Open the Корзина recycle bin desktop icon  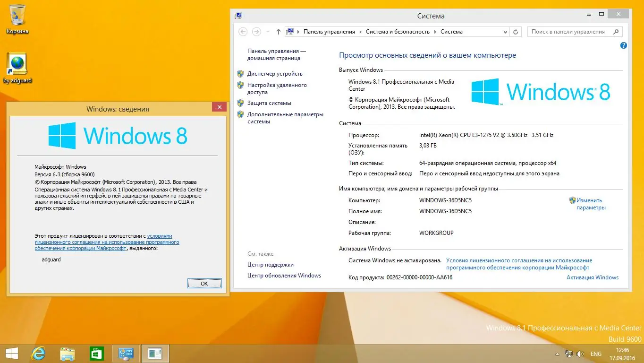[x=17, y=19]
